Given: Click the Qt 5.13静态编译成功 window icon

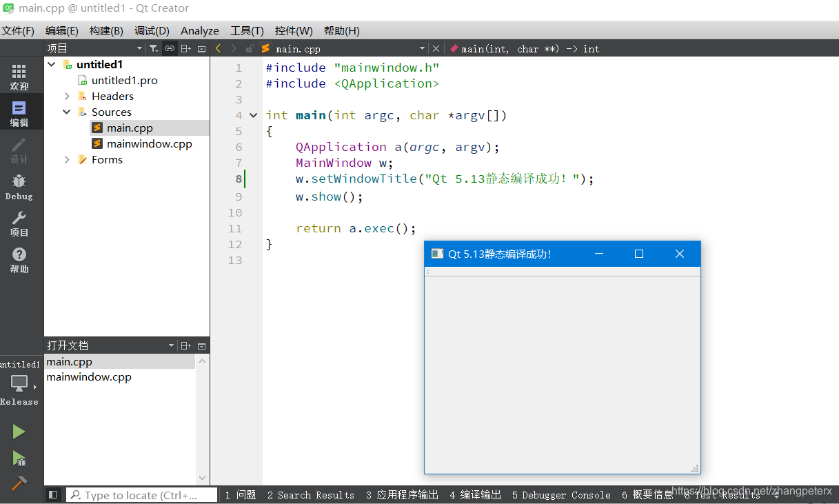Looking at the screenshot, I should (x=437, y=254).
